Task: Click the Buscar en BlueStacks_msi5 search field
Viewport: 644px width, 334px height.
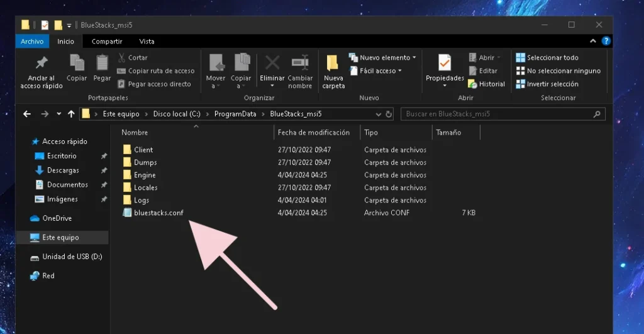Action: [x=497, y=114]
